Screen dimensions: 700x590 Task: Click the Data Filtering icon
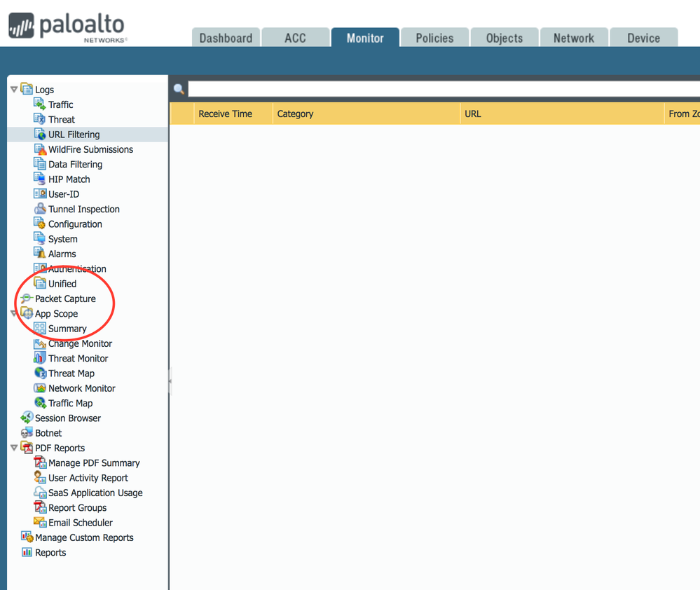coord(40,164)
